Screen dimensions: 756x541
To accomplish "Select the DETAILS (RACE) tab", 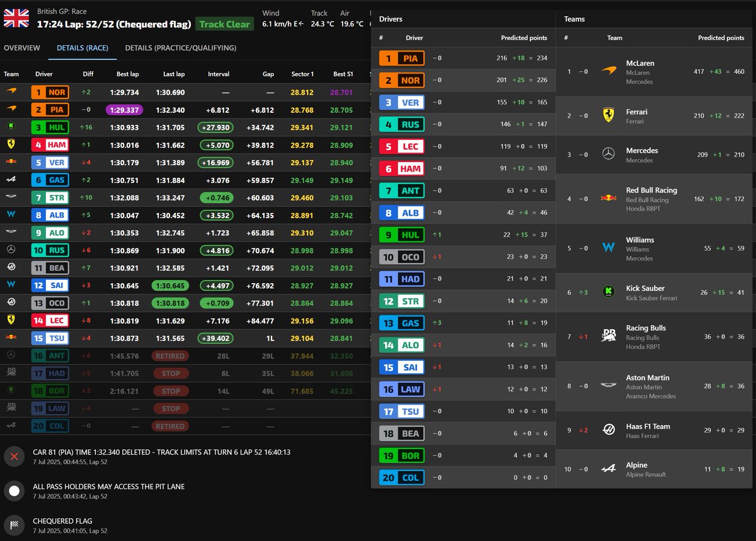I will [83, 48].
